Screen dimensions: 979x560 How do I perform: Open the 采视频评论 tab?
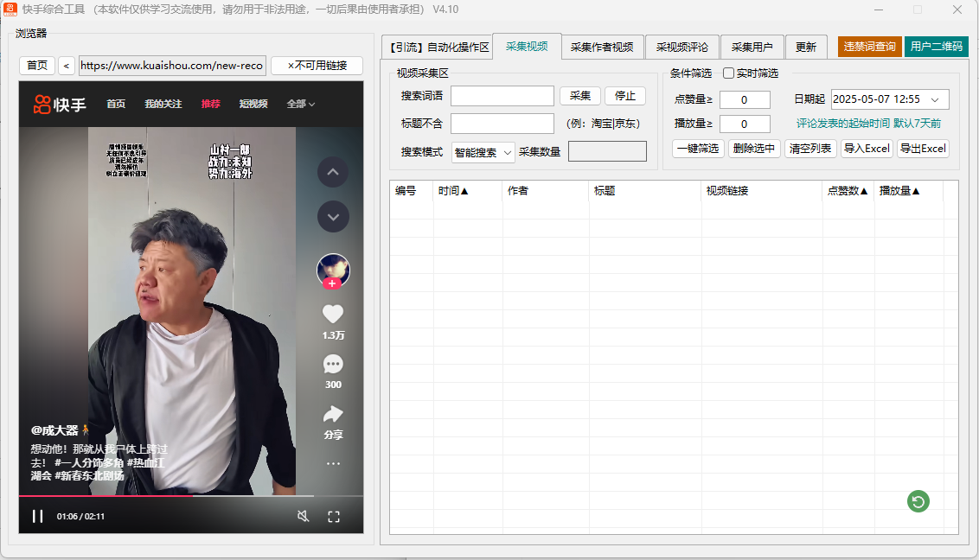click(681, 48)
